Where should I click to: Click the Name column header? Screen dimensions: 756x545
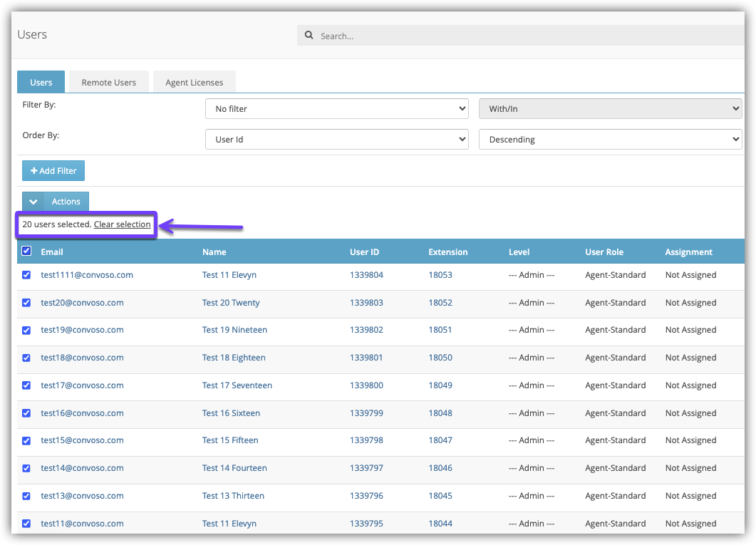[214, 252]
